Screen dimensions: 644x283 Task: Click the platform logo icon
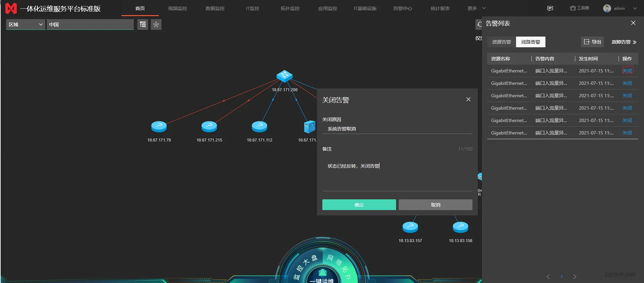[x=11, y=8]
